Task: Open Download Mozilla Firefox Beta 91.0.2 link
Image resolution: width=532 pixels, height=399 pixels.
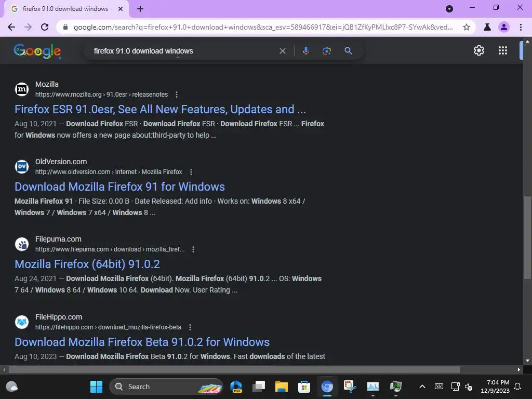Action: [x=142, y=342]
